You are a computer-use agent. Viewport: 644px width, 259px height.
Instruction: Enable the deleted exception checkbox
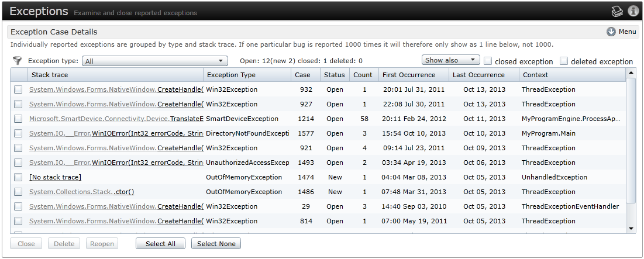564,61
